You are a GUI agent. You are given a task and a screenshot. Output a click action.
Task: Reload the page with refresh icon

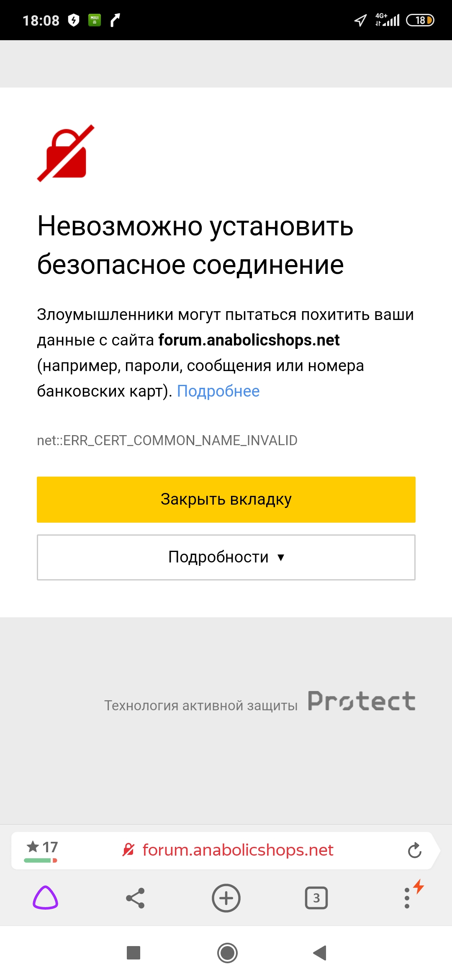[414, 850]
